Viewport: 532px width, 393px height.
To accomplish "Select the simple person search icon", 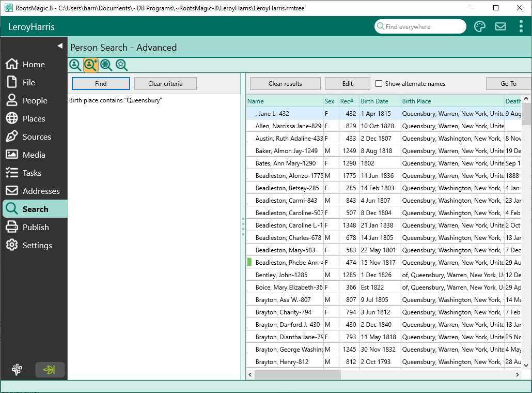I will point(75,65).
